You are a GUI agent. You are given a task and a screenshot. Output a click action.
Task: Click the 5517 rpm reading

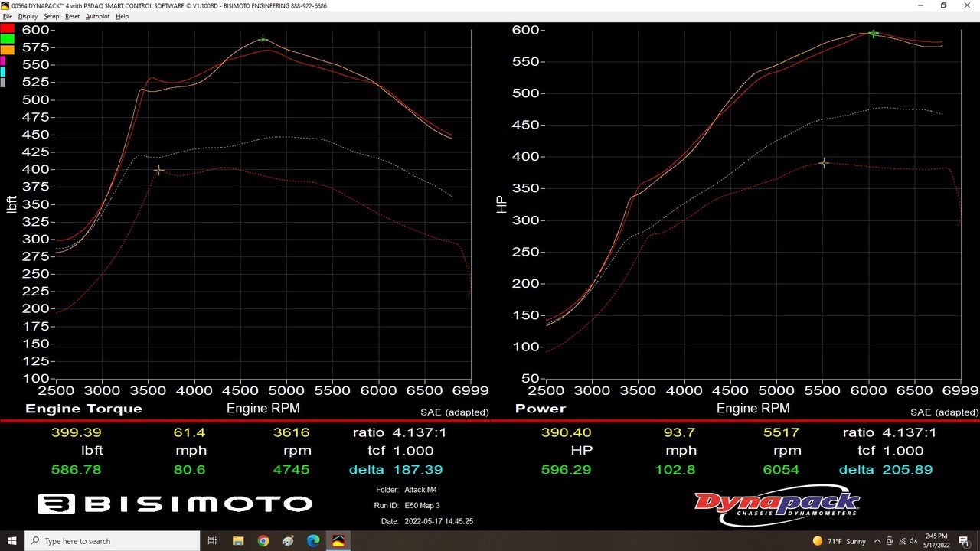pos(782,432)
